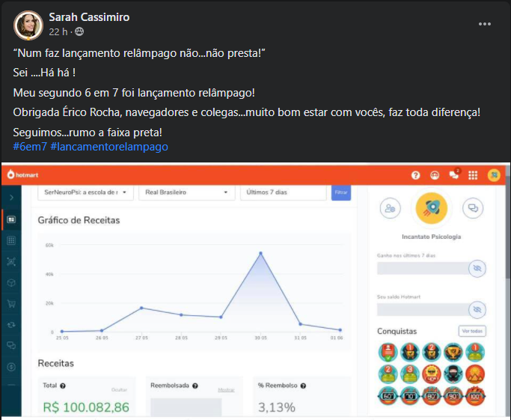
Task: Click the 3,13% refund percentage value
Action: [x=277, y=407]
